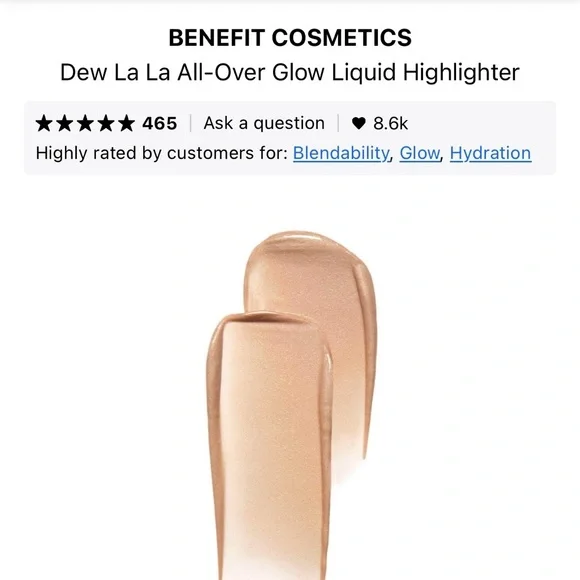The width and height of the screenshot is (580, 580).
Task: Click the heart loves icon
Action: click(x=358, y=123)
